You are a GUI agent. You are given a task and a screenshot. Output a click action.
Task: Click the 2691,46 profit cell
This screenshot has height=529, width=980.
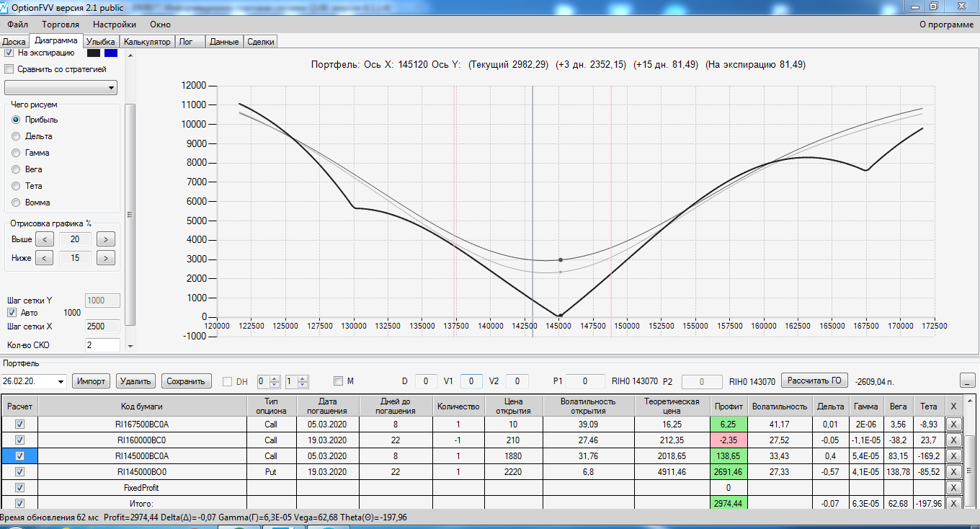pos(729,471)
